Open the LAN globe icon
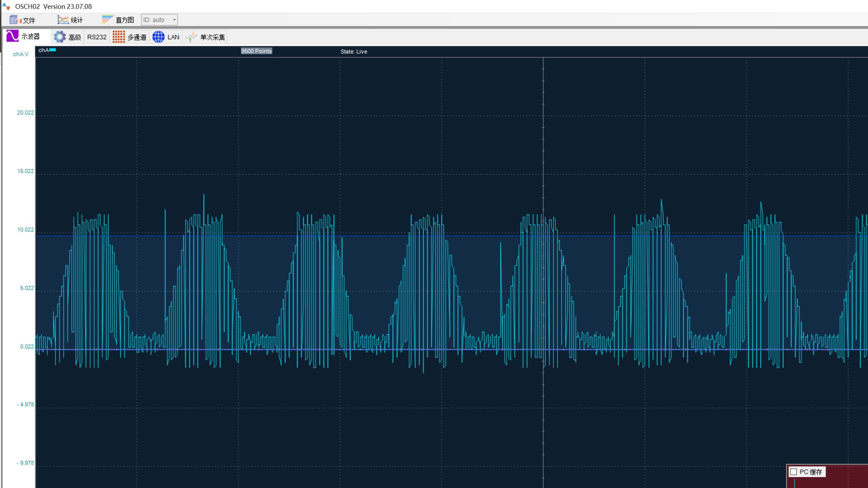Screen dimensions: 868x488 (158, 37)
